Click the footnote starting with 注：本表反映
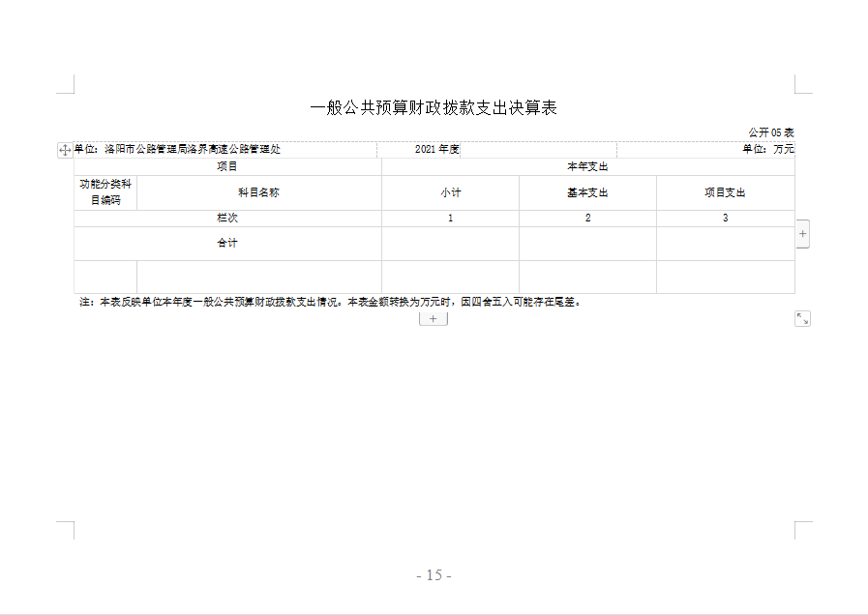This screenshot has width=868, height=615. coord(331,302)
